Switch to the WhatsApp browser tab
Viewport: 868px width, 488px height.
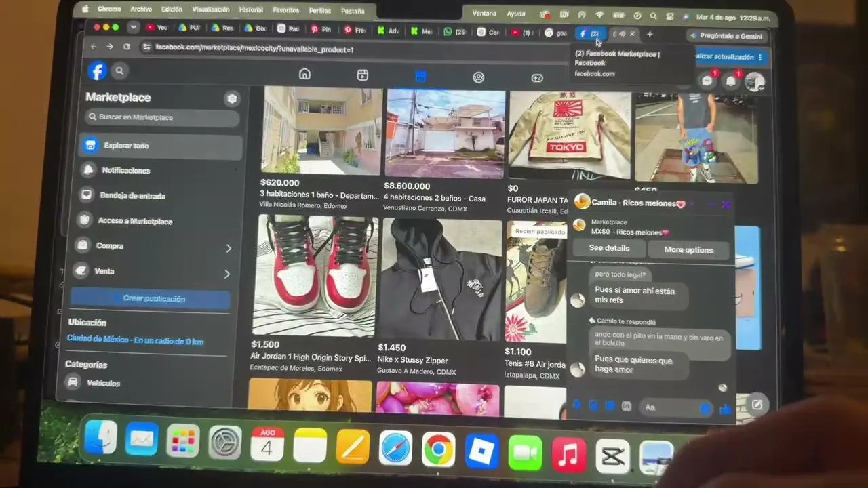(455, 31)
